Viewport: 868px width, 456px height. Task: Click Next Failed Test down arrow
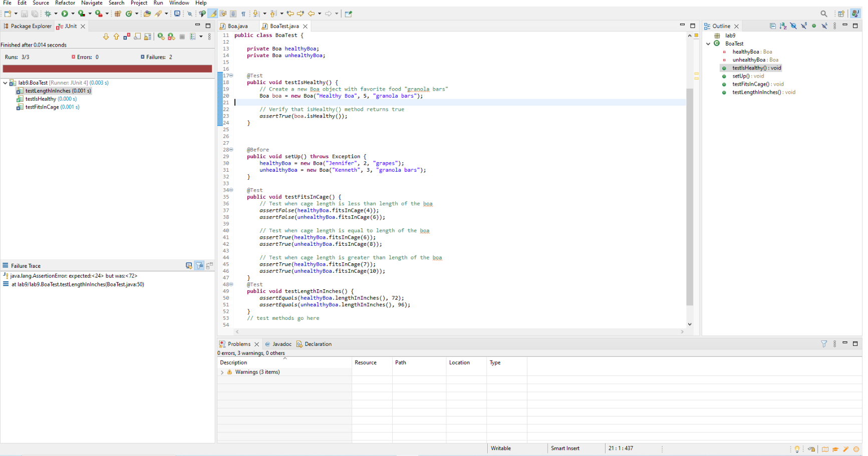(x=106, y=37)
